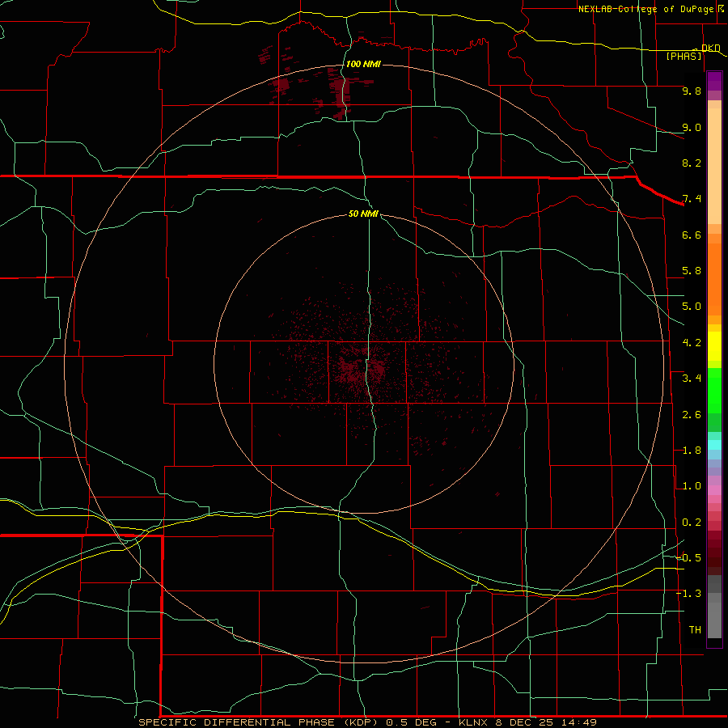Click the cyan band of the color scale
Image resolution: width=728 pixels, height=728 pixels.
click(714, 445)
